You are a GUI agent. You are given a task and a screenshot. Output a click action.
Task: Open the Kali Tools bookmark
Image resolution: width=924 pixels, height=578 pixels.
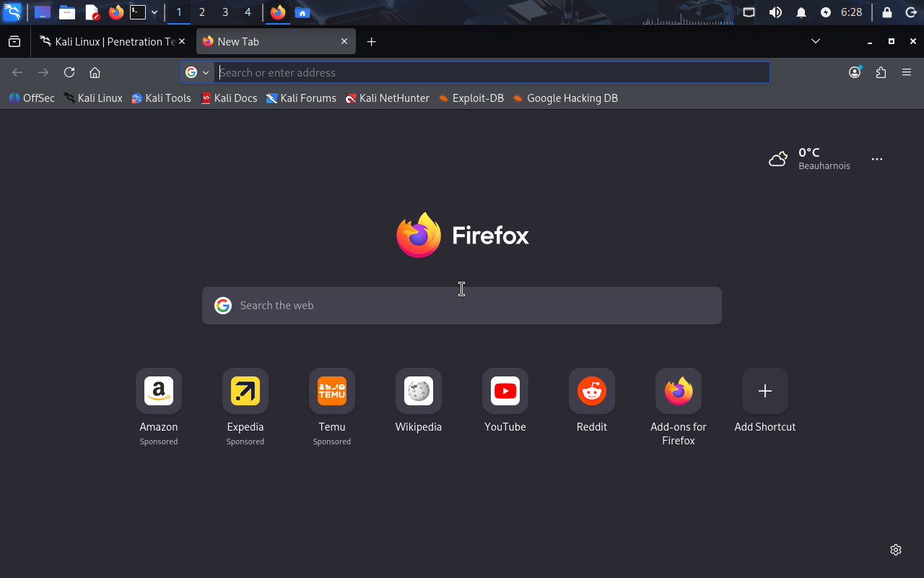click(161, 98)
